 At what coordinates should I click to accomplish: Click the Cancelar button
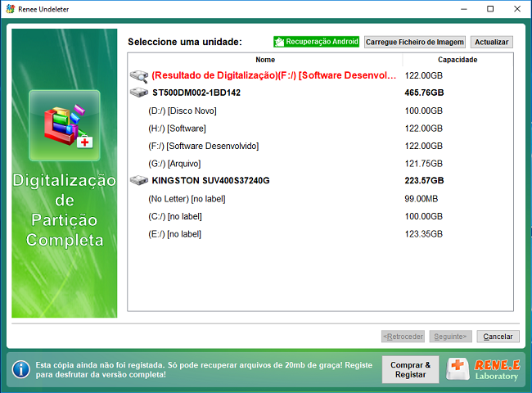(498, 337)
